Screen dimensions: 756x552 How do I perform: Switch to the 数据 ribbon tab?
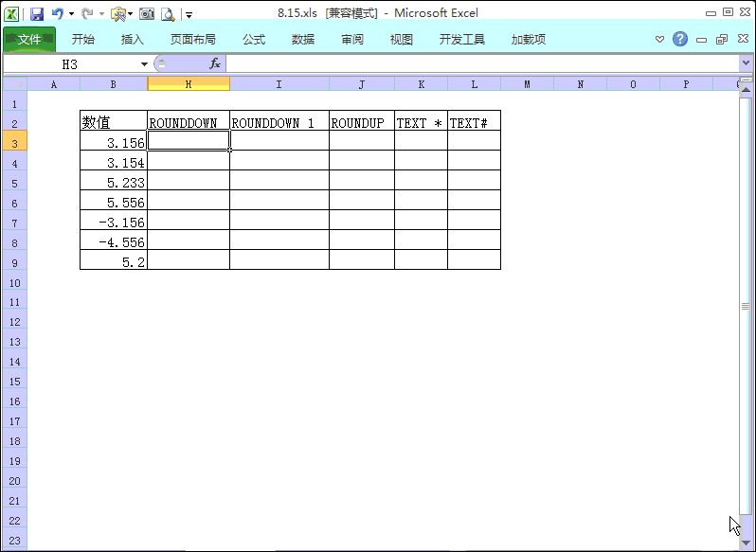[x=303, y=40]
